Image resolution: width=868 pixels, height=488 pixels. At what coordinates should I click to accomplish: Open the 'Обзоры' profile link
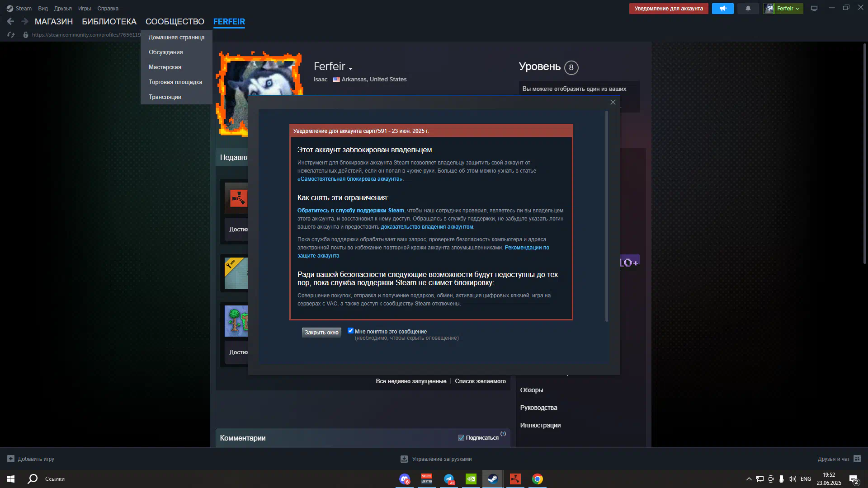click(532, 390)
